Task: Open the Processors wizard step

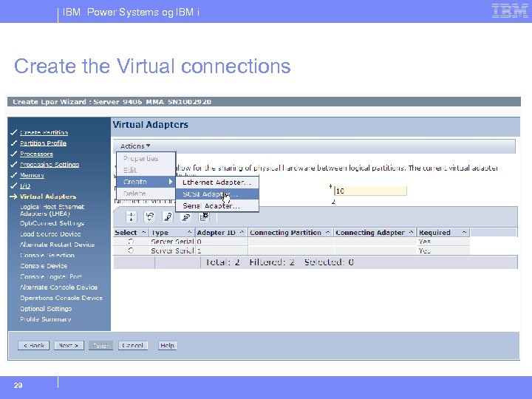Action: pos(36,154)
